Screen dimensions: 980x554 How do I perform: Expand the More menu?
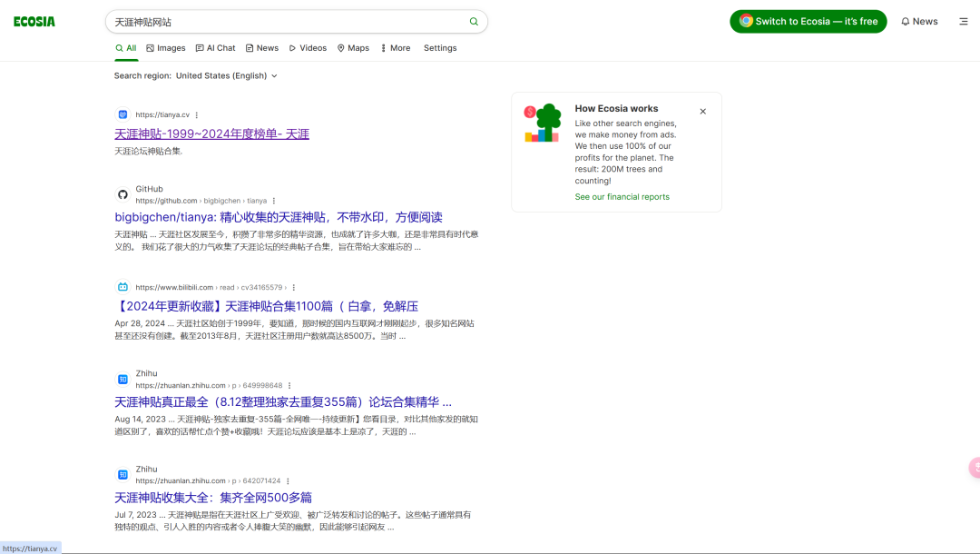pos(396,48)
